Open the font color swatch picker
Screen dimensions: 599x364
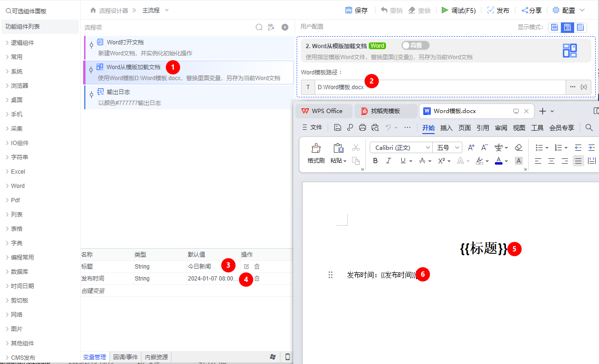(499, 161)
